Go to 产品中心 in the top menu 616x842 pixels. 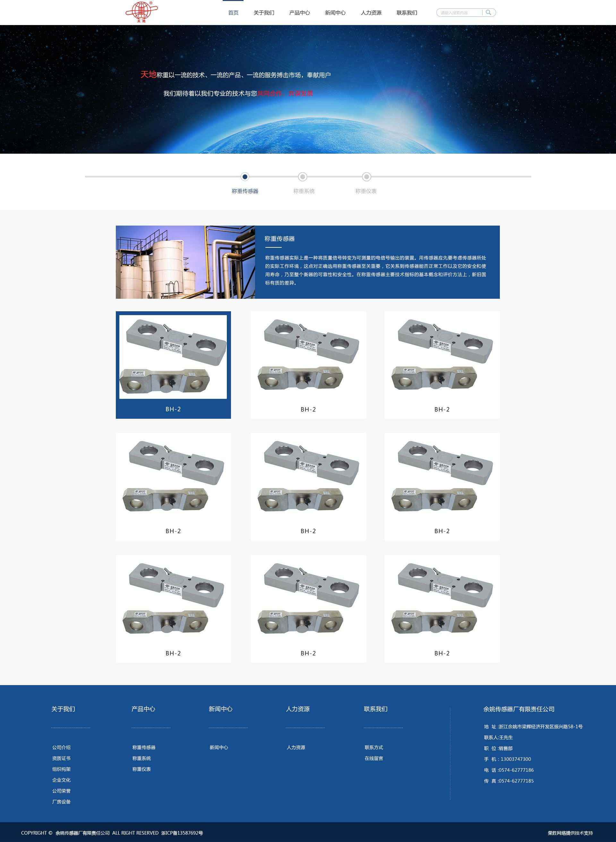[x=299, y=13]
